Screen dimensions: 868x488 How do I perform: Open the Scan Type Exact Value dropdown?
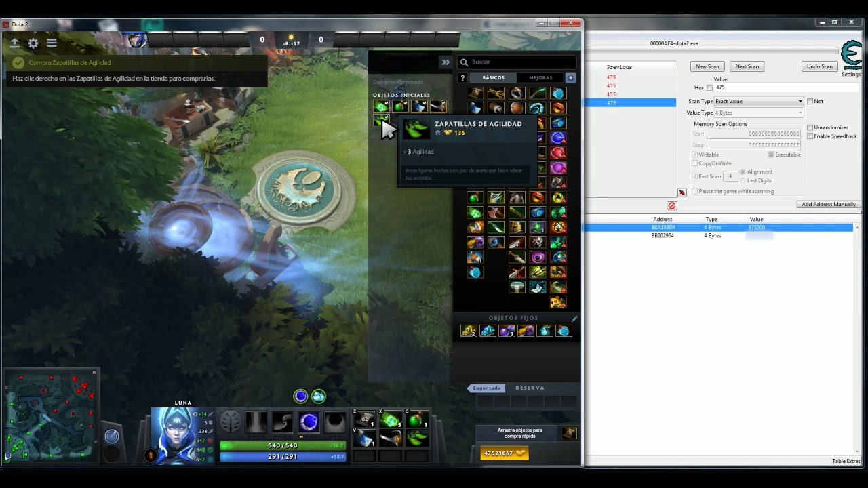(758, 101)
